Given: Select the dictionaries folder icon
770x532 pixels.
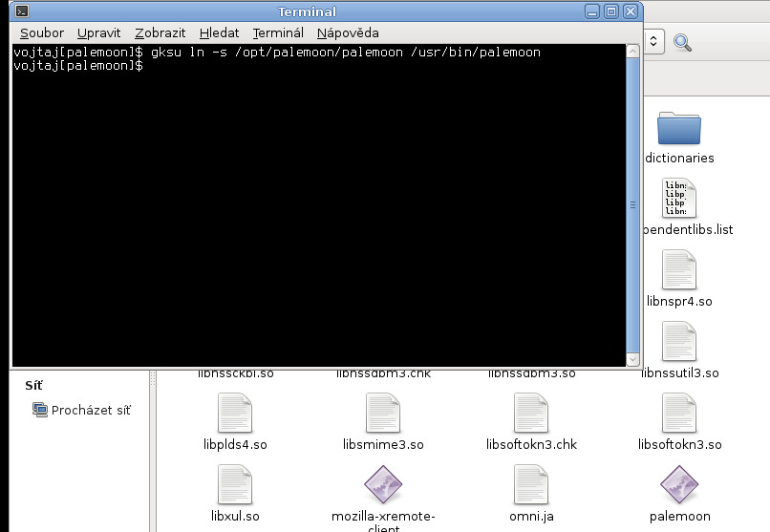Looking at the screenshot, I should point(678,128).
